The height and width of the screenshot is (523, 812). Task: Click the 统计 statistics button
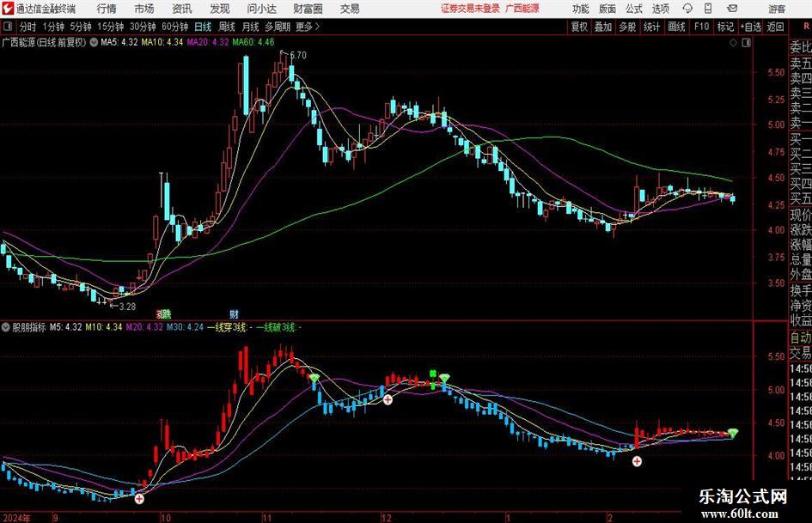click(651, 27)
